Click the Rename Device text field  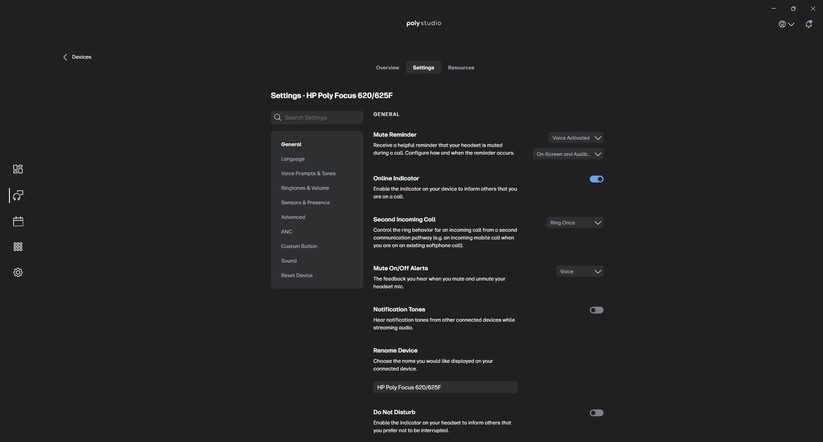click(x=445, y=387)
